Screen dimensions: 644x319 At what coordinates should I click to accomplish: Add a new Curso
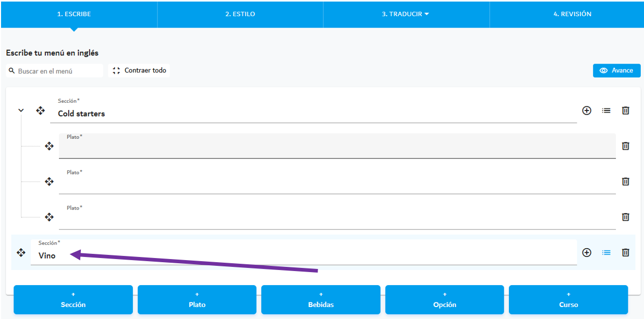point(568,300)
